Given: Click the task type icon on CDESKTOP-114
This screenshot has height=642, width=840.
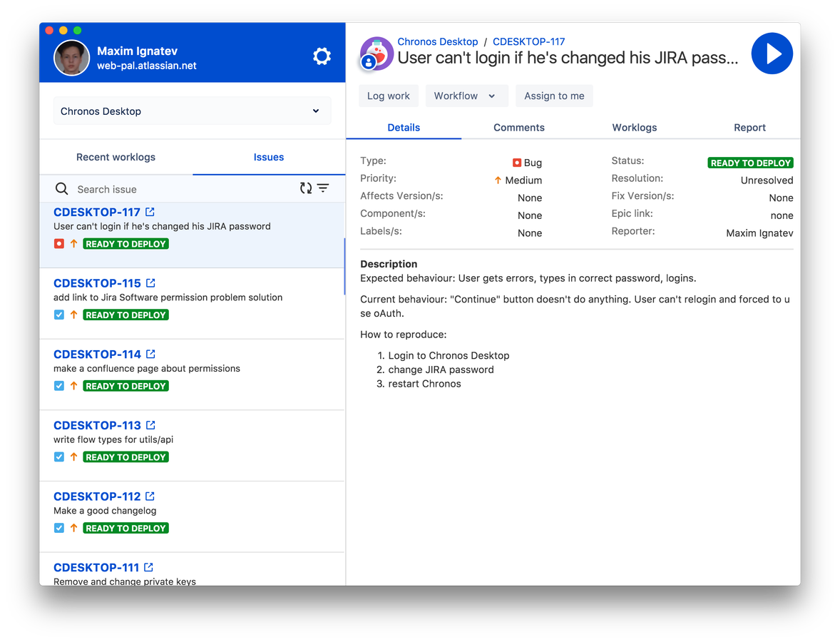Looking at the screenshot, I should [59, 386].
